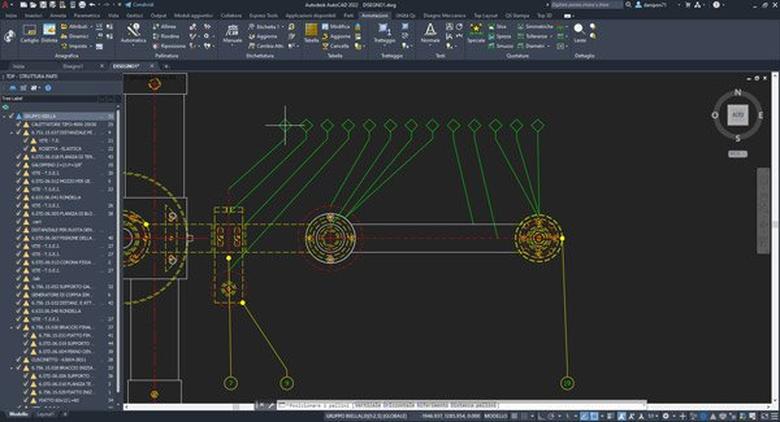Toggle checkbox next to GRUPPO BIELLA
This screenshot has width=780, height=422.
click(x=9, y=116)
